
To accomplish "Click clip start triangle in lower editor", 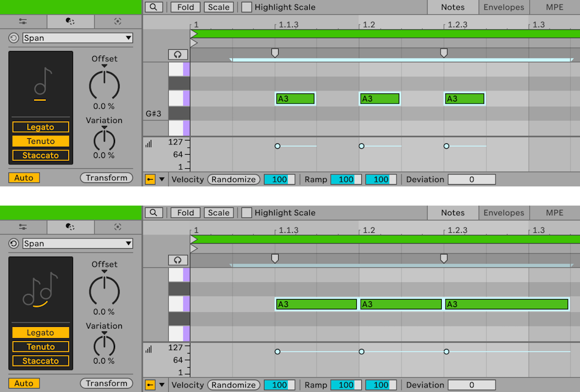I will click(194, 240).
